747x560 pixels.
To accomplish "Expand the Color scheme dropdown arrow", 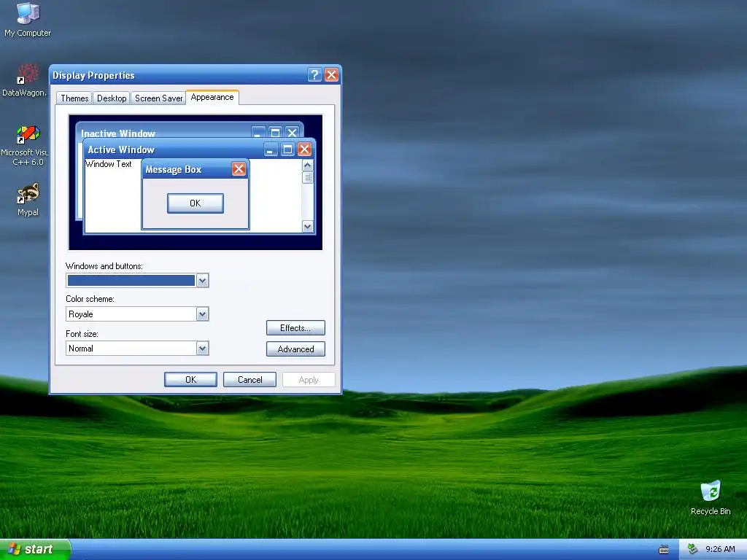I will (203, 314).
